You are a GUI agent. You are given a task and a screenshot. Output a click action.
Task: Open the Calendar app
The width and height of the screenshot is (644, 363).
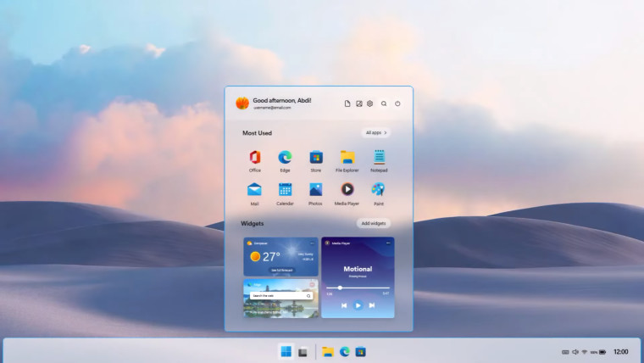tap(285, 194)
